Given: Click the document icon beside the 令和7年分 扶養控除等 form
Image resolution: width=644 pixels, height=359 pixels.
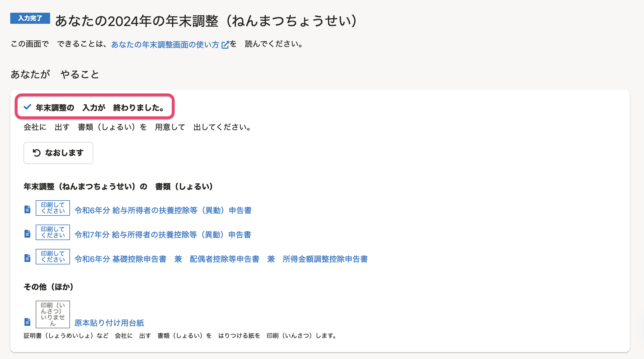Looking at the screenshot, I should pos(27,234).
